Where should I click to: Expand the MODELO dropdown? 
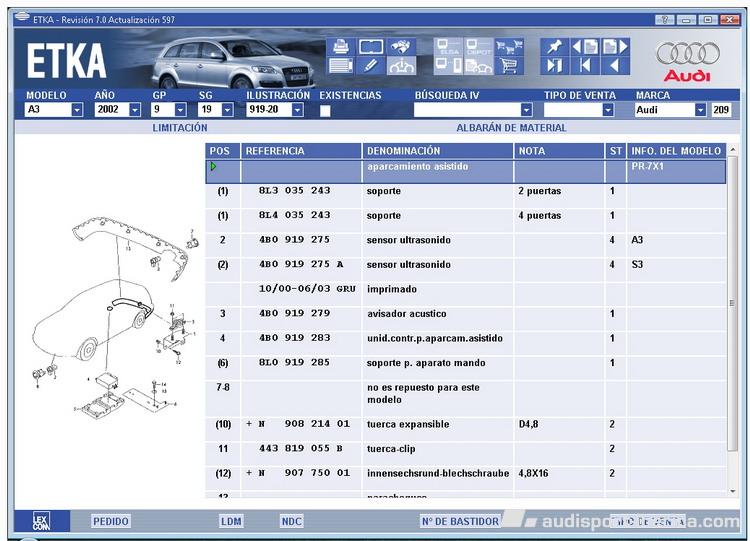click(77, 110)
